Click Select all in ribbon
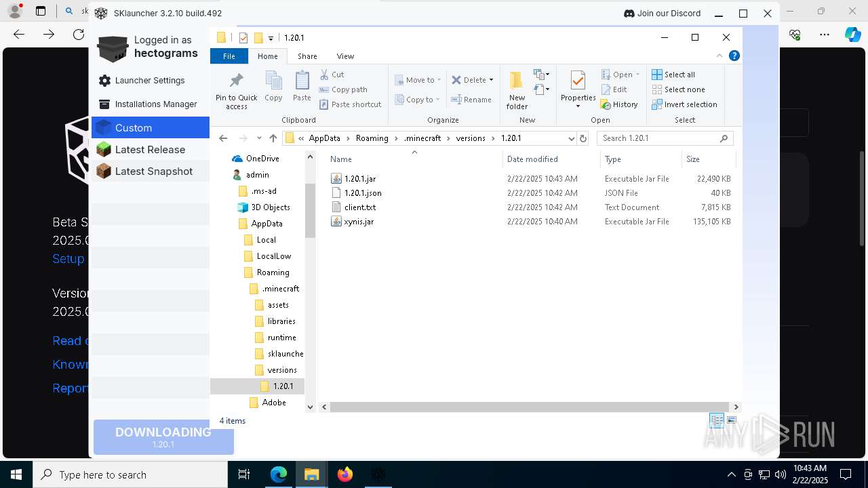Screen dimensions: 868x488 point(673,75)
